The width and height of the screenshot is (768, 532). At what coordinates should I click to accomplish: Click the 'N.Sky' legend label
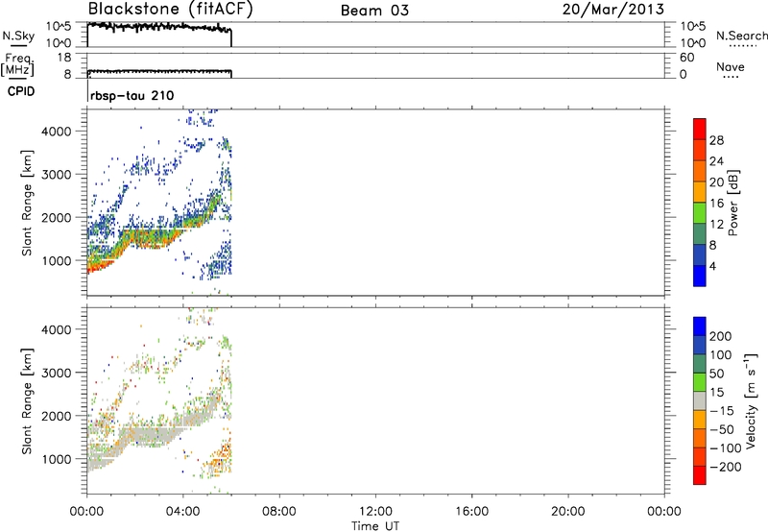click(x=18, y=36)
